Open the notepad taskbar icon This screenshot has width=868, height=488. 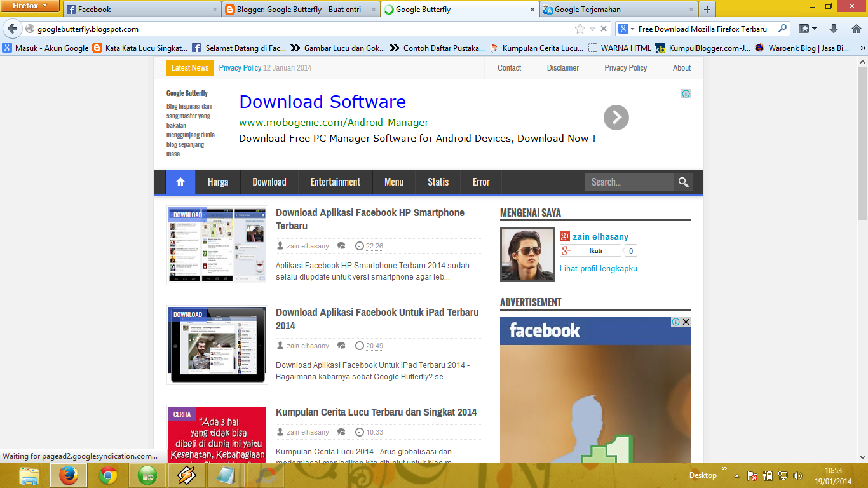click(226, 475)
